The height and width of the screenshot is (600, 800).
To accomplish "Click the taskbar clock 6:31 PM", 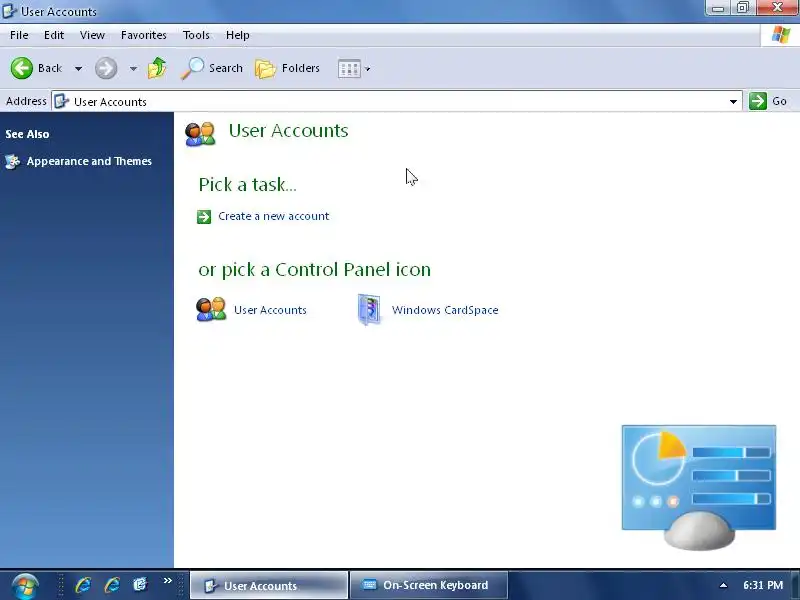I will 763,585.
